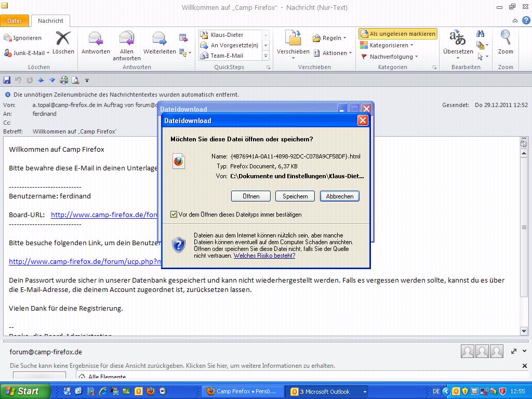The height and width of the screenshot is (399, 532).
Task: Run the An Vorgesetzte(n) quick step
Action: (231, 45)
